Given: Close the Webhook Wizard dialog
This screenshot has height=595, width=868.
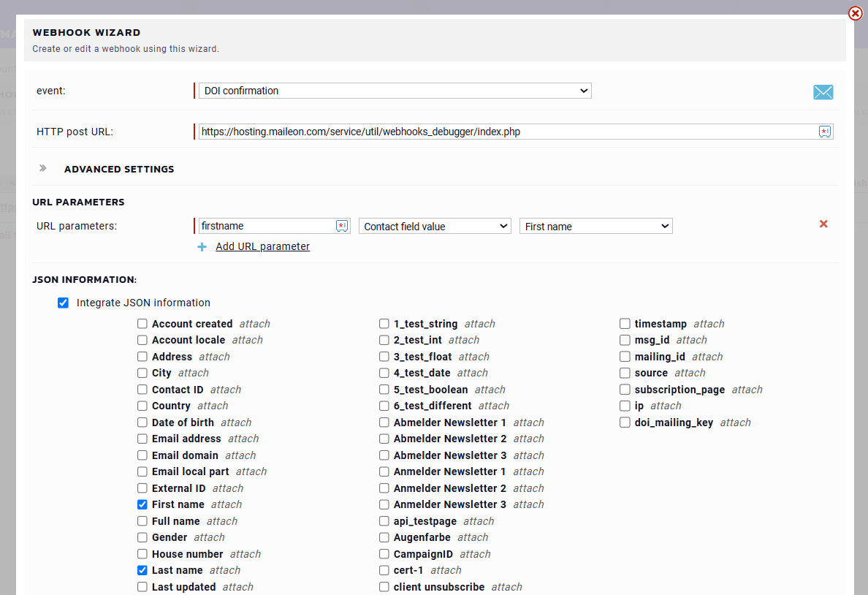Looking at the screenshot, I should [x=856, y=12].
